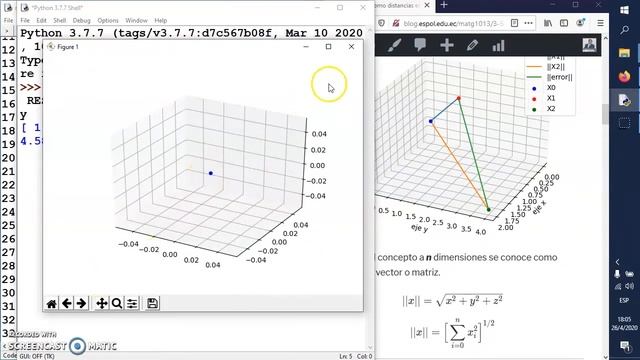Open the Debug menu
Viewport: 640px width, 360px height.
tap(81, 20)
